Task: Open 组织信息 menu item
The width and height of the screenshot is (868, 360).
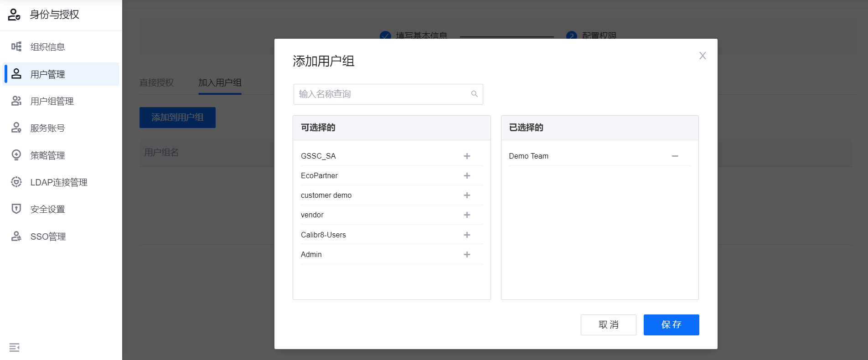Action: point(47,47)
